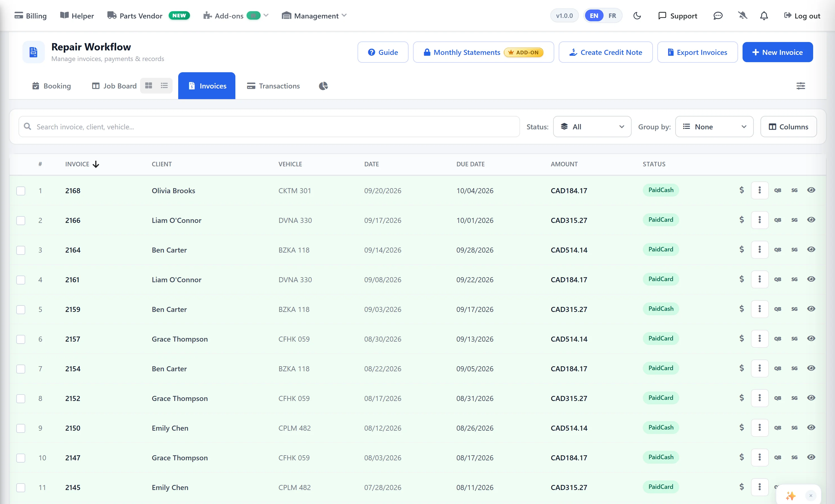Screen dimensions: 835x504
Task: Click Log out
Action: pyautogui.click(x=802, y=16)
